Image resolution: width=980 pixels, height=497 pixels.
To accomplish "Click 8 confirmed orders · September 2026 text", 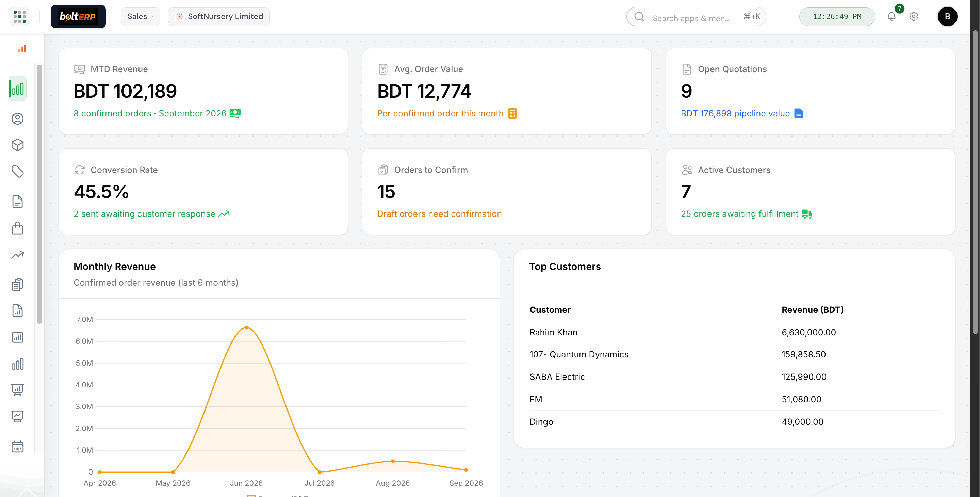I will [x=150, y=113].
